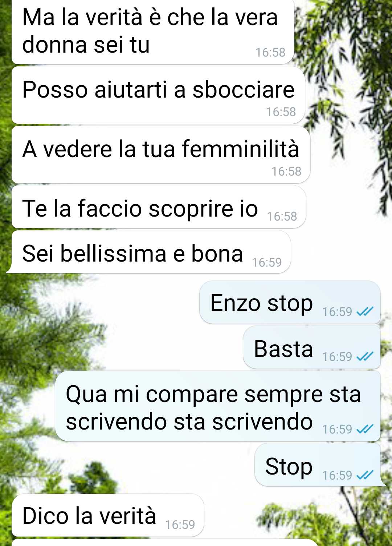The image size is (392, 546).
Task: Tap the sent 'Stop' message bubble
Action: click(319, 465)
